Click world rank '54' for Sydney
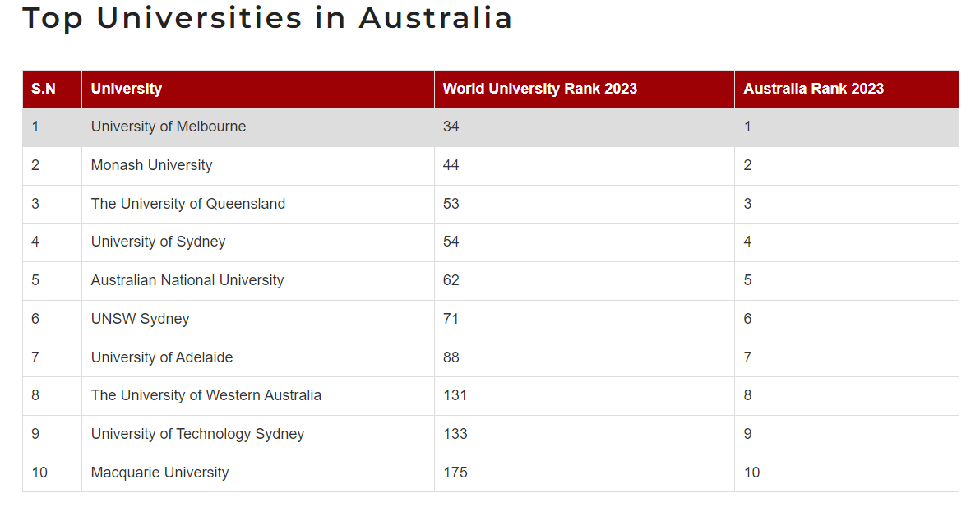980x521 pixels. point(451,242)
